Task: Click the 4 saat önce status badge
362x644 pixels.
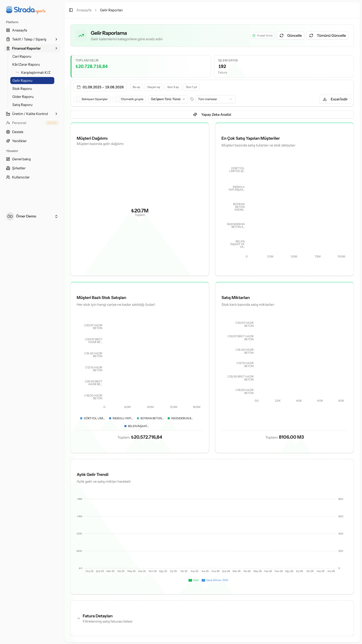Action: (x=262, y=35)
